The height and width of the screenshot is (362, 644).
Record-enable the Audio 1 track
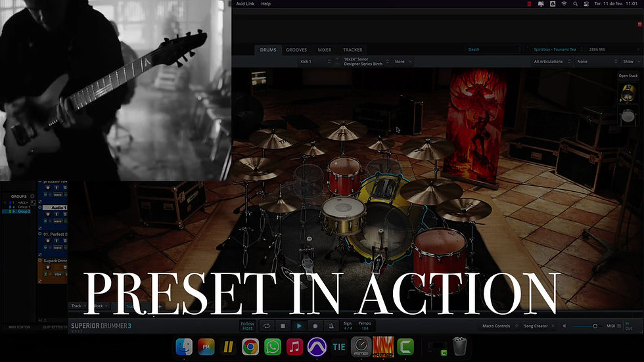47,214
